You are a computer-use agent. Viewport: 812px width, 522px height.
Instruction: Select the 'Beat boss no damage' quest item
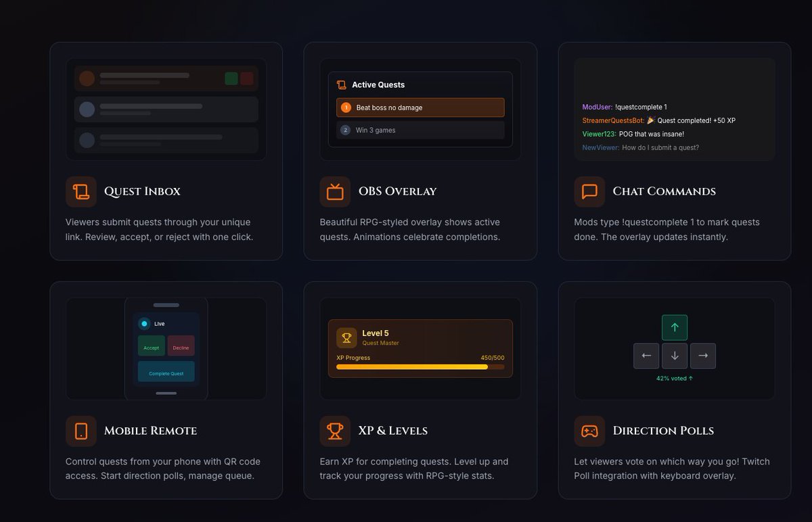point(420,107)
